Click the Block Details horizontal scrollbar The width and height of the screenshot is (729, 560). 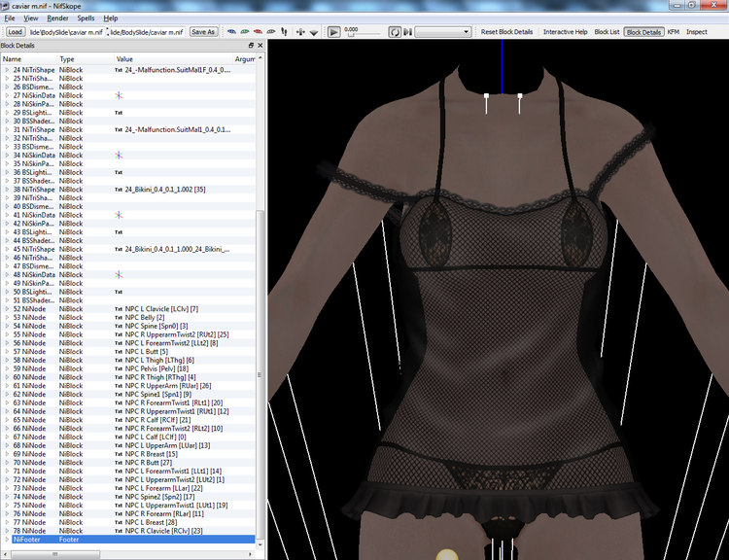coord(54,554)
